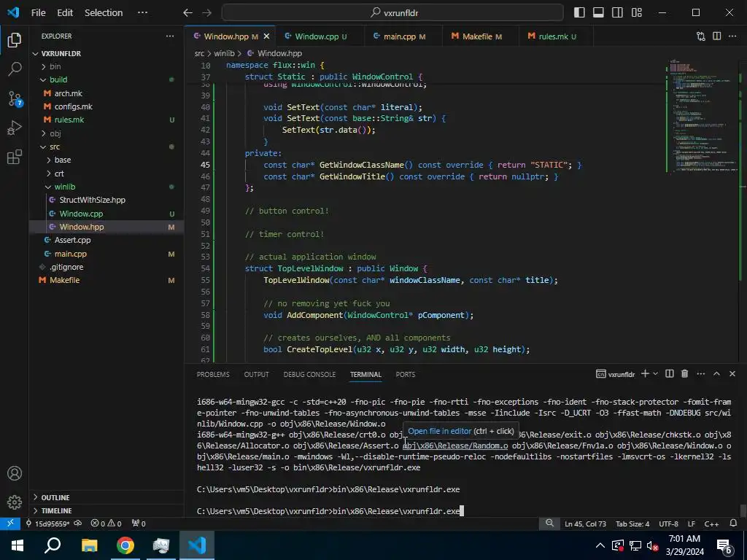
Task: Open notifications bell in status bar
Action: click(733, 524)
